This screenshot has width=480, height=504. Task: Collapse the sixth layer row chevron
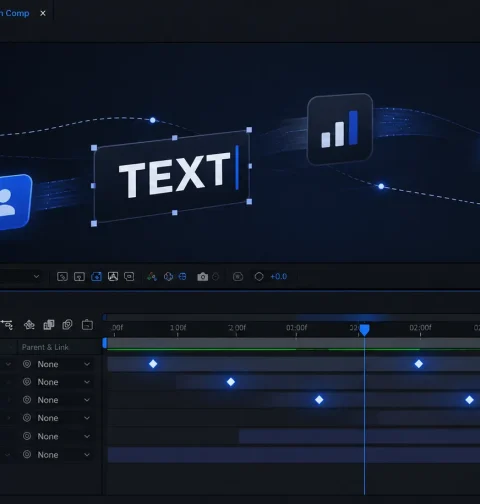(8, 455)
